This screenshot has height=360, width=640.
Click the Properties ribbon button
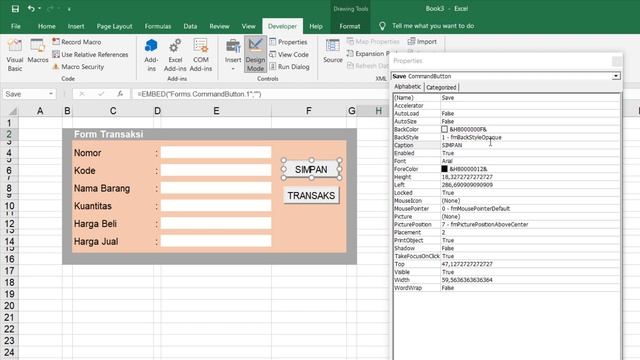[x=288, y=42]
